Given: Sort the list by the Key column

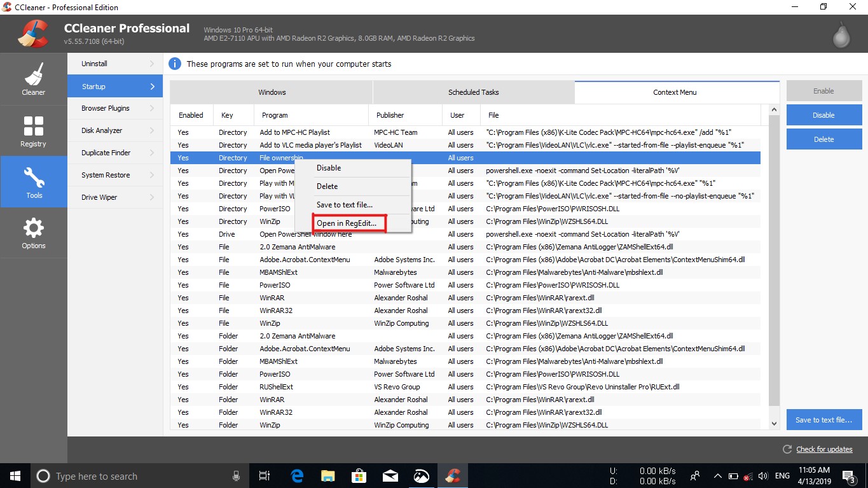Looking at the screenshot, I should point(233,115).
